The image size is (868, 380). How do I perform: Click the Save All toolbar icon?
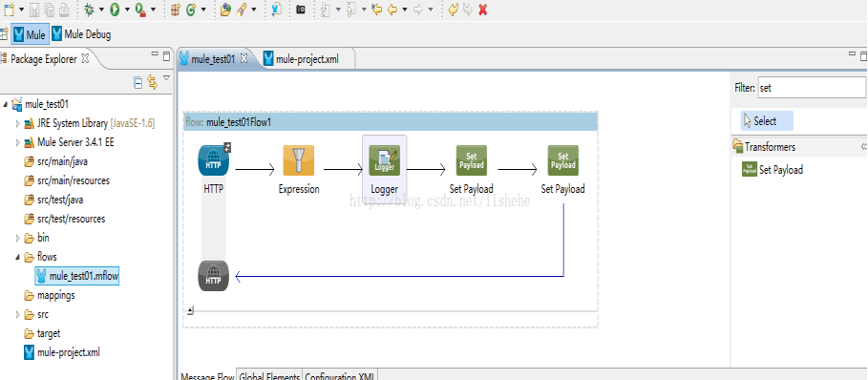click(50, 10)
